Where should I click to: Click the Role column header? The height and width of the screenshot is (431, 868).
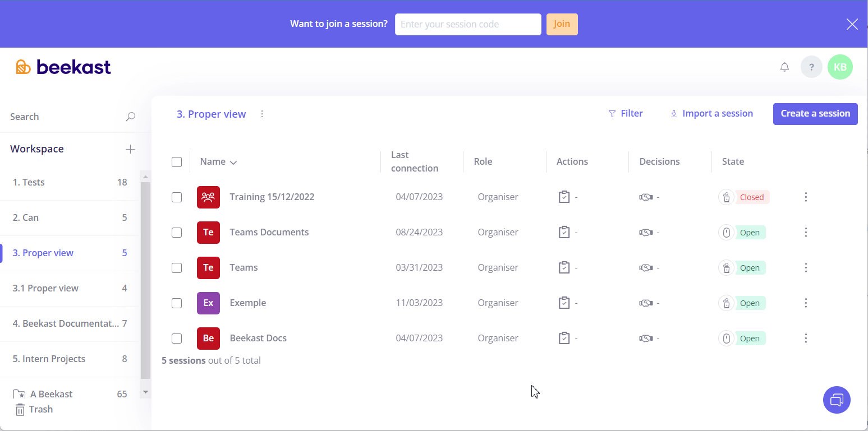(483, 161)
